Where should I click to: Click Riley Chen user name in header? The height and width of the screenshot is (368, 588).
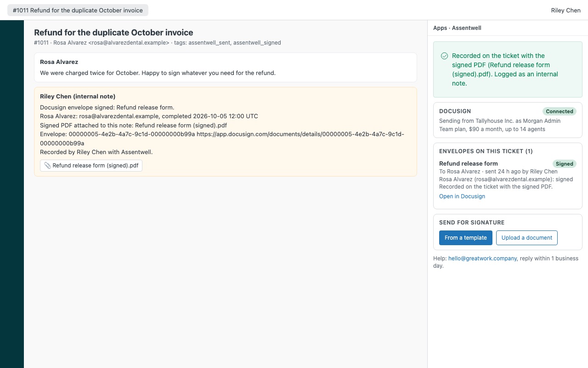click(565, 10)
